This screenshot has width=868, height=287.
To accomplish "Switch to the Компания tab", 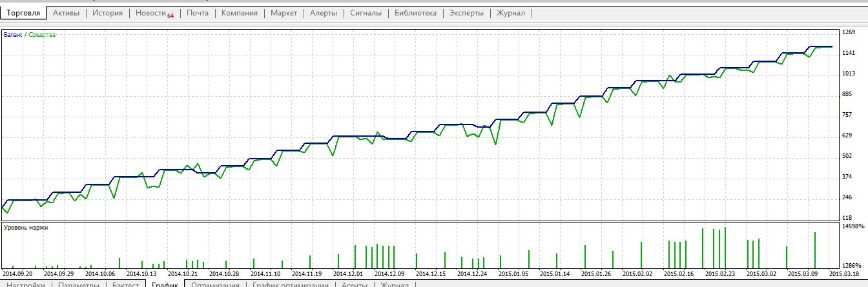I will (x=239, y=13).
